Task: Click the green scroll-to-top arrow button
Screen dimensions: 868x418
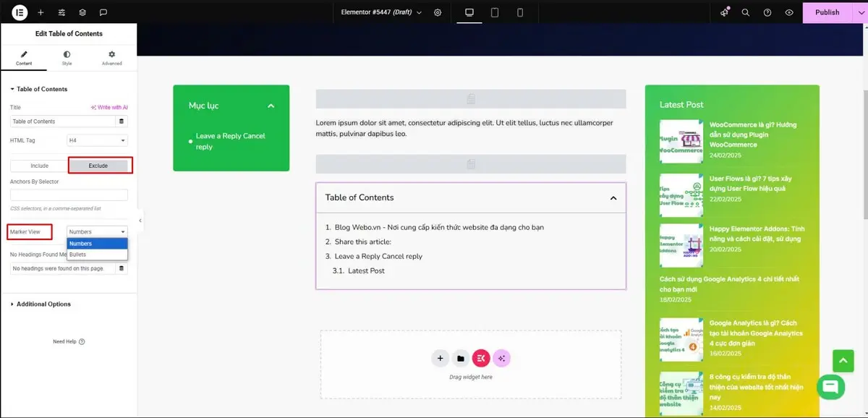Action: (x=843, y=361)
